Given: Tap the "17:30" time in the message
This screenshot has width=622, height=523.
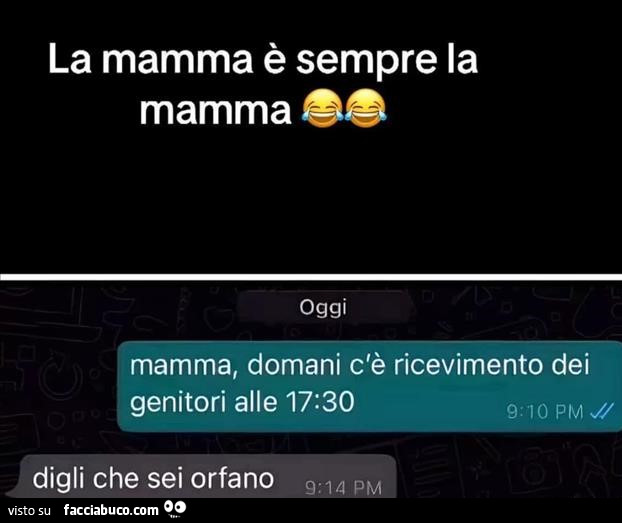Looking at the screenshot, I should click(x=320, y=402).
